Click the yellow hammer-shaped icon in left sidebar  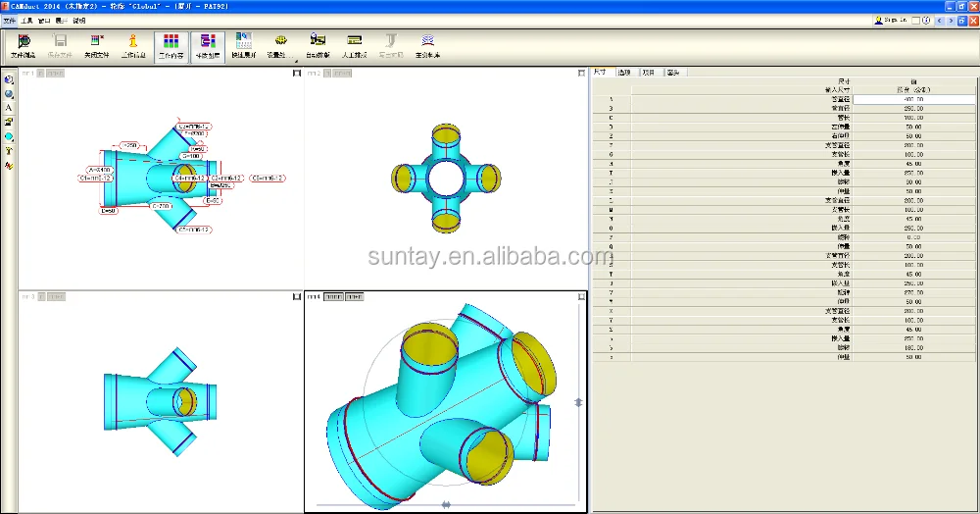pos(9,151)
